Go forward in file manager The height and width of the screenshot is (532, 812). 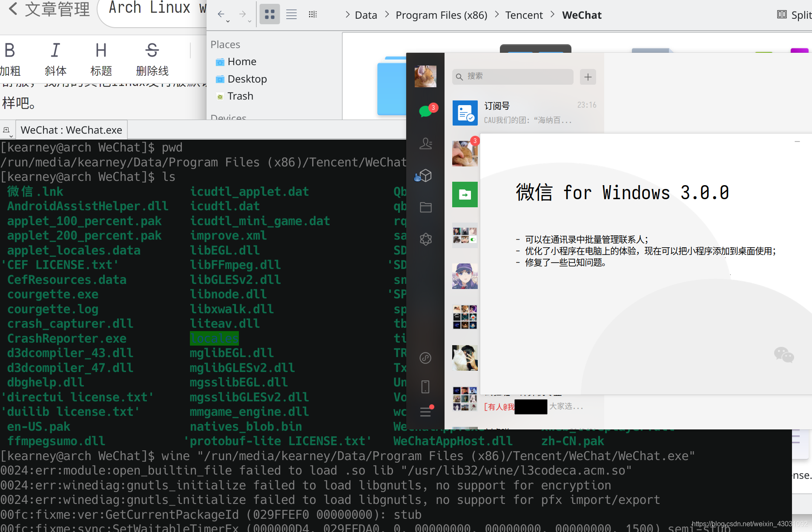(x=242, y=14)
